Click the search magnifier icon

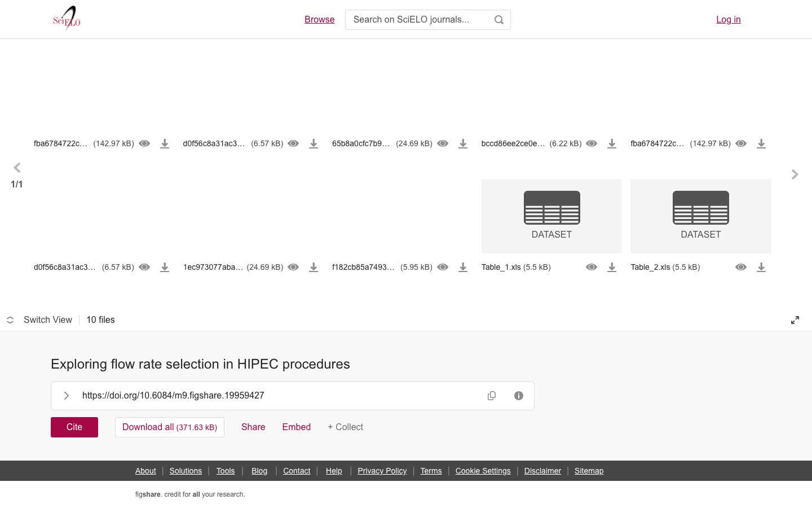(499, 20)
